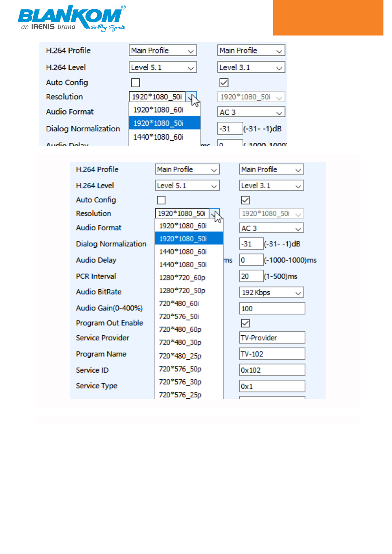Click Service Provider field TV-Provider
Image resolution: width=392 pixels, height=554 pixels.
click(272, 338)
